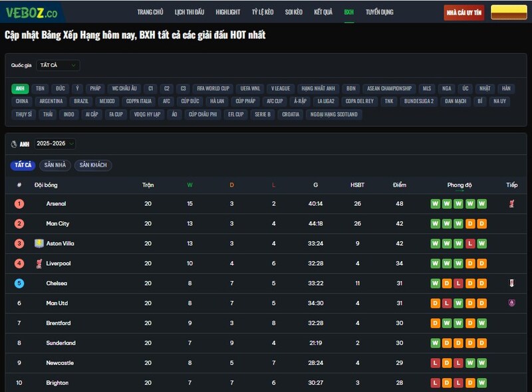Click the VEBOZ.co site logo
This screenshot has width=532, height=392.
[31, 12]
